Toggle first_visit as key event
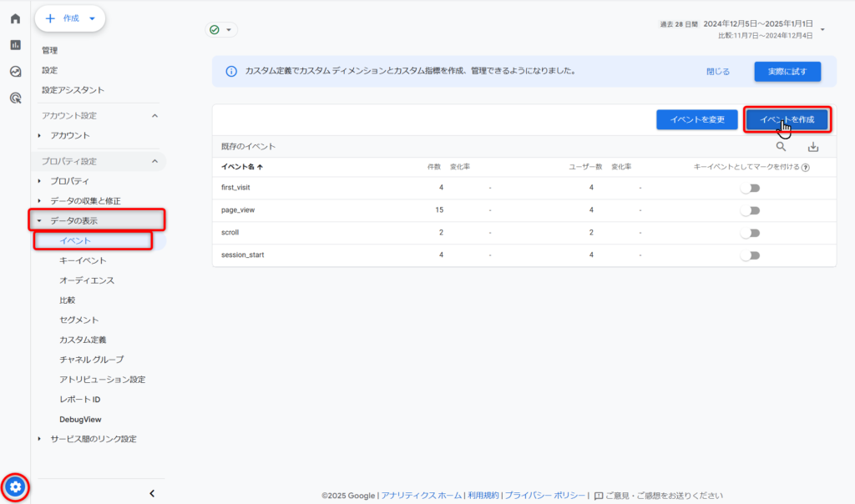Viewport: 855px width, 504px height. [750, 188]
